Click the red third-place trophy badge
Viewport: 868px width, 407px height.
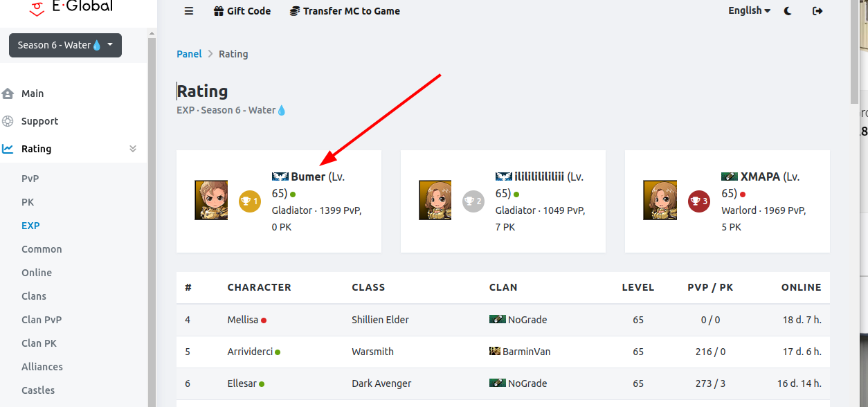click(698, 201)
